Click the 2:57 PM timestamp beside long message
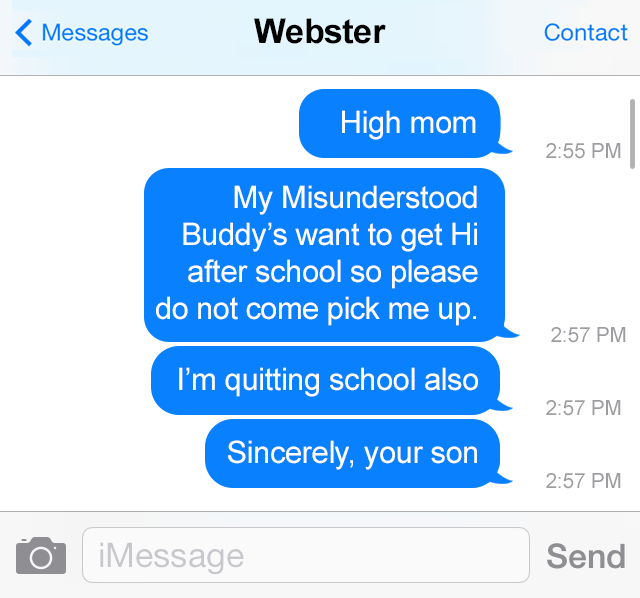Image resolution: width=640 pixels, height=598 pixels. coord(588,335)
